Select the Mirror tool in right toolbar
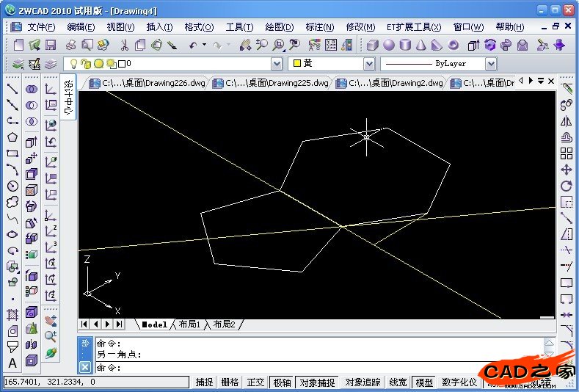 tap(566, 121)
